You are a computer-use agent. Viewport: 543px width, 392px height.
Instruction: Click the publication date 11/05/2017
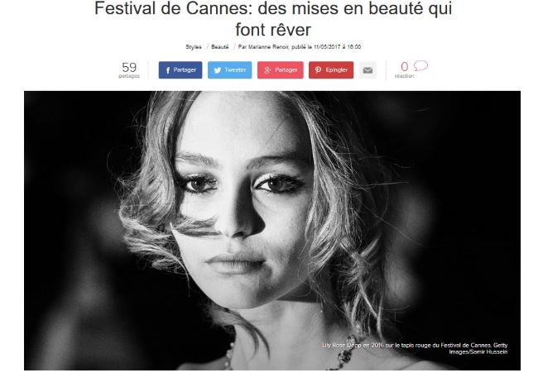coord(327,46)
